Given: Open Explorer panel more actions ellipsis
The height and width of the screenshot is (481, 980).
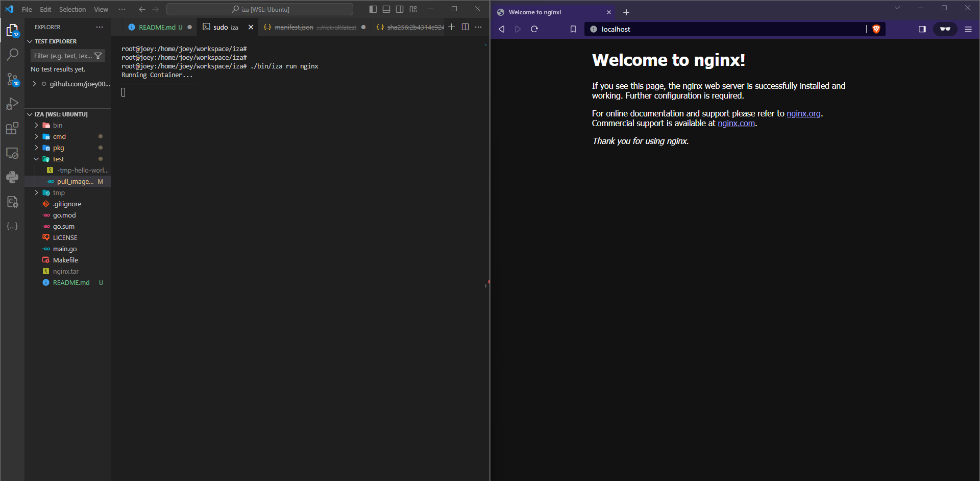Looking at the screenshot, I should (x=100, y=27).
